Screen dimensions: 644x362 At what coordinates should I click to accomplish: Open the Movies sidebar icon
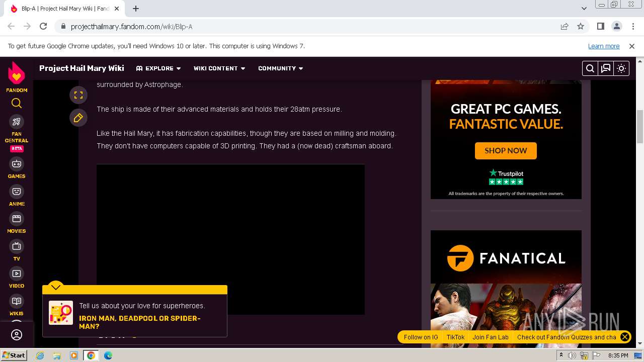[17, 219]
